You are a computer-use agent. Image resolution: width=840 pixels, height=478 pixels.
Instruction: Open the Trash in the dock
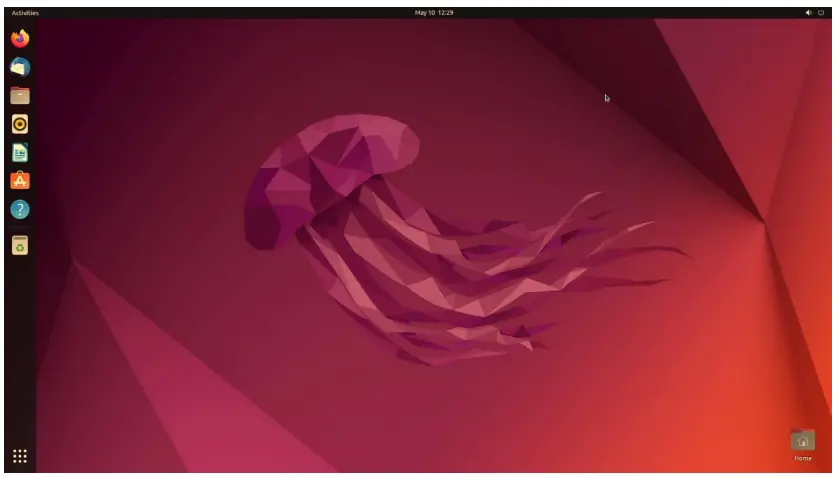[x=20, y=245]
